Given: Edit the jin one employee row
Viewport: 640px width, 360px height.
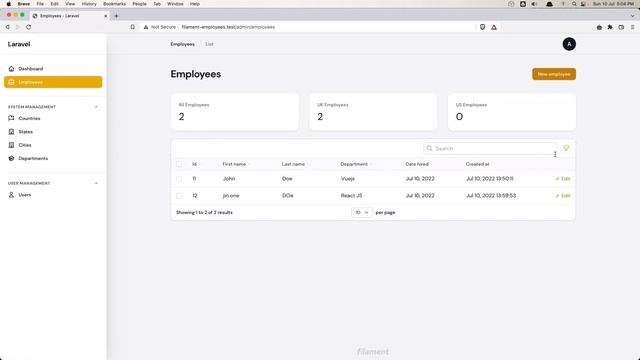Looking at the screenshot, I should coord(563,196).
